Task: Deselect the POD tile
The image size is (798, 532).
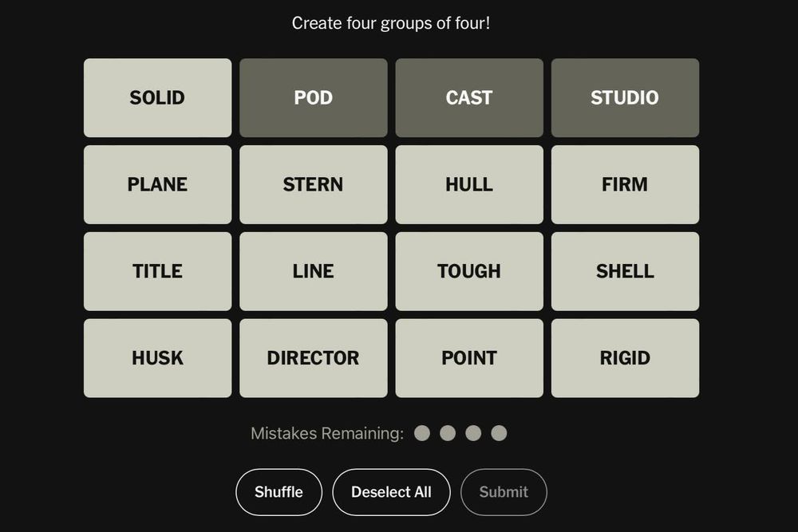Action: point(313,97)
